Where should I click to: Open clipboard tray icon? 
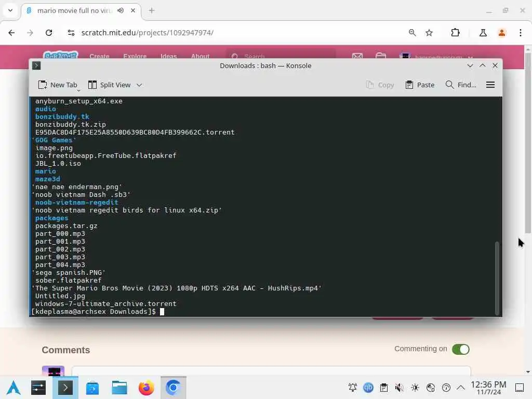pyautogui.click(x=384, y=388)
